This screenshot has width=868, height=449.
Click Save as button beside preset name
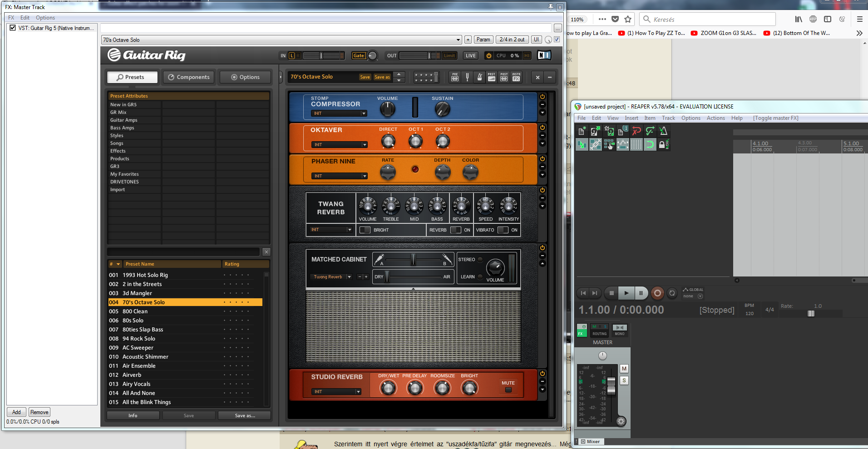(x=382, y=77)
